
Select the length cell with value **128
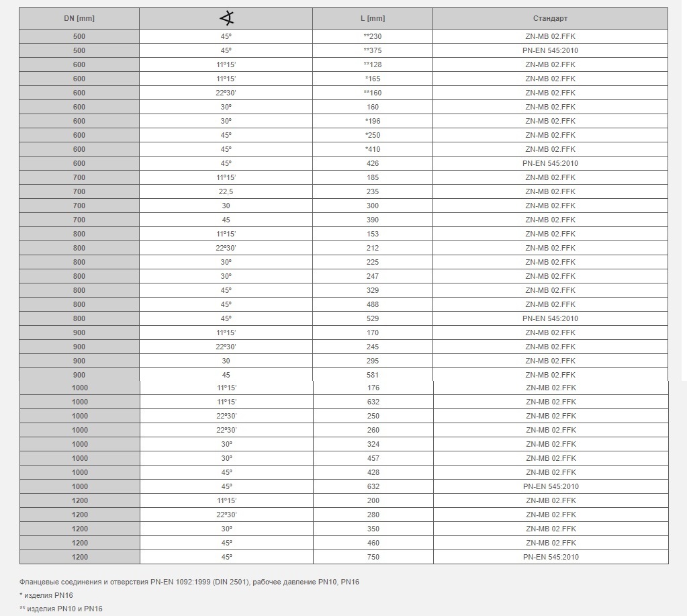coord(373,64)
